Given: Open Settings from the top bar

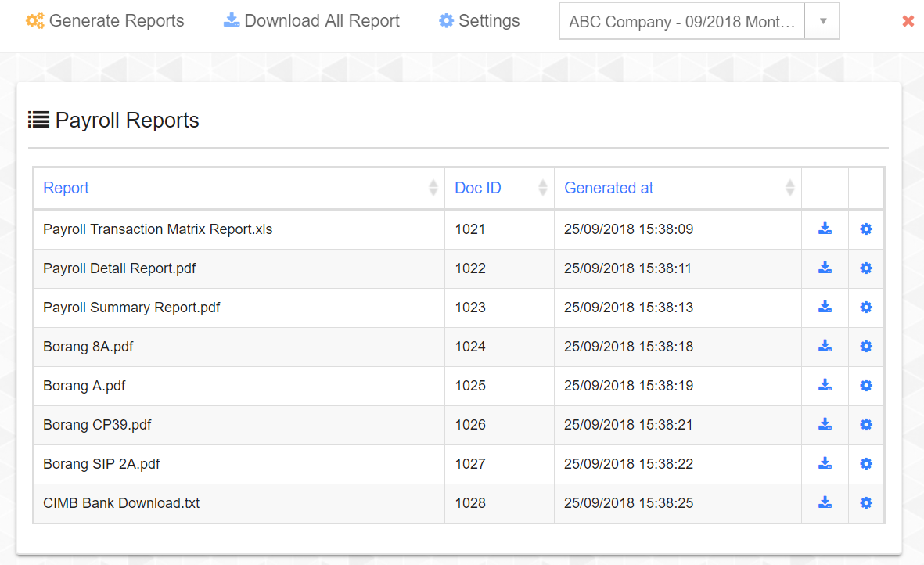Looking at the screenshot, I should coord(479,21).
